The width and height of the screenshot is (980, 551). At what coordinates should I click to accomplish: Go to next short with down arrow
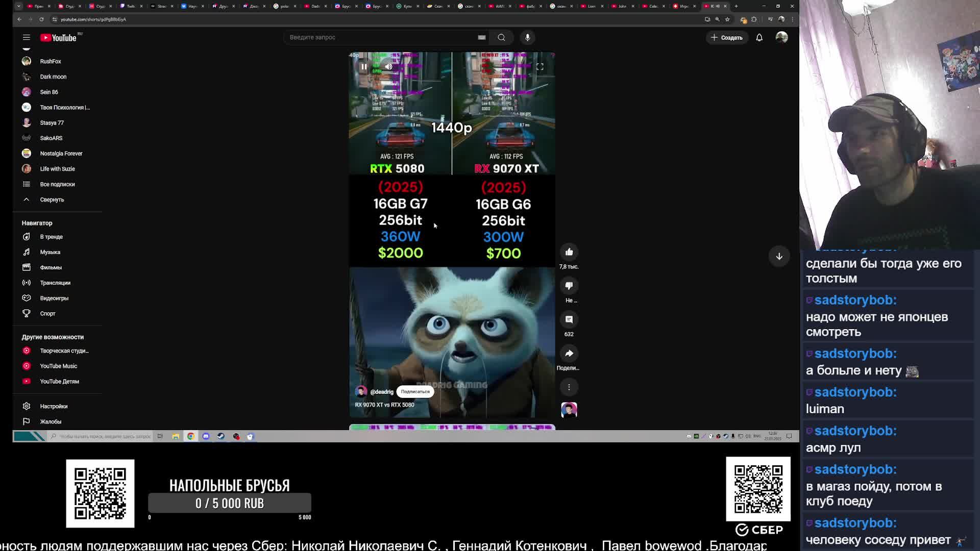click(x=779, y=256)
